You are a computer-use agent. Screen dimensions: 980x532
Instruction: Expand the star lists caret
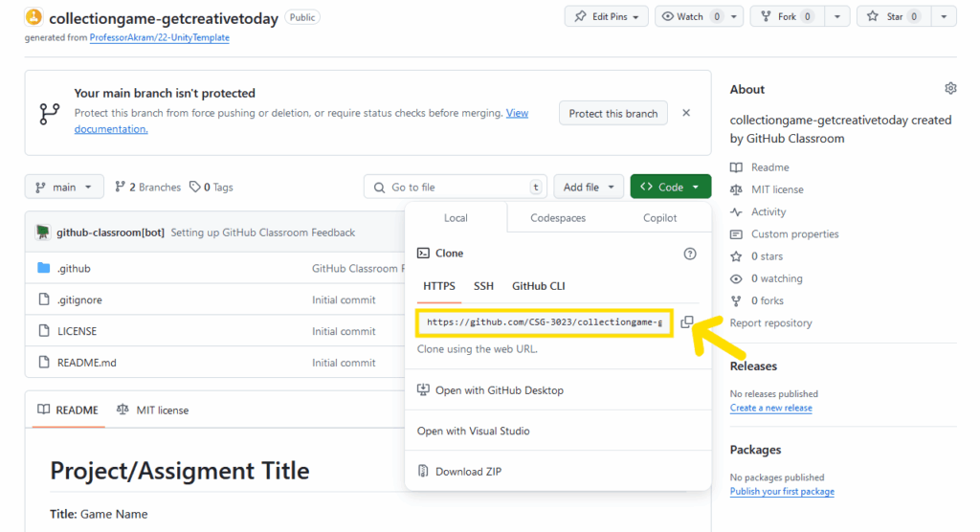[x=944, y=17]
